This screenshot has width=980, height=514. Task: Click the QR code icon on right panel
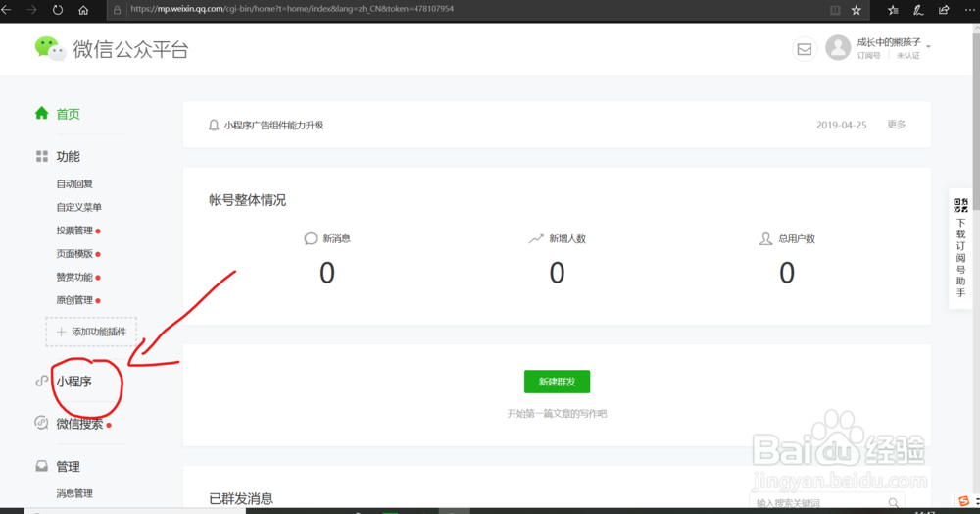pos(960,204)
